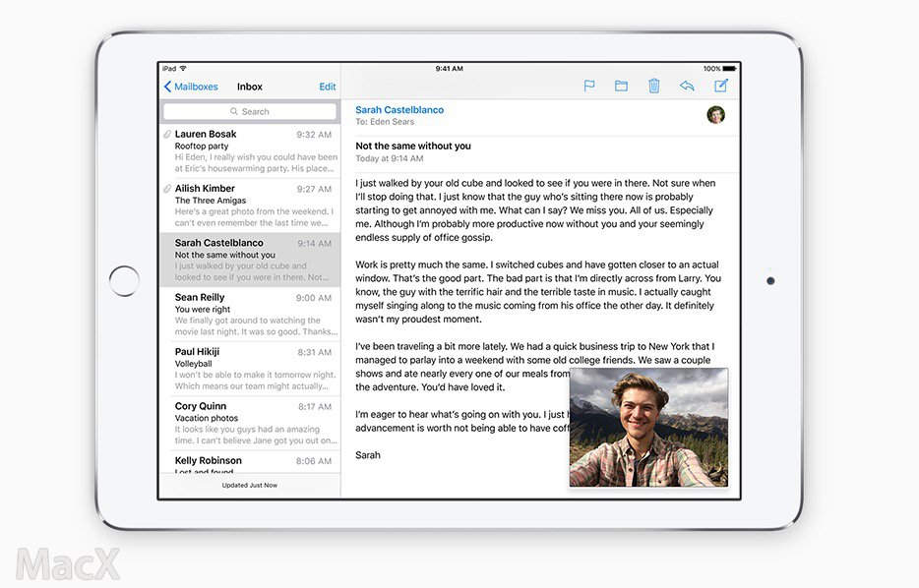Image resolution: width=919 pixels, height=588 pixels.
Task: Tap the Updated Just Now status text
Action: tap(250, 485)
